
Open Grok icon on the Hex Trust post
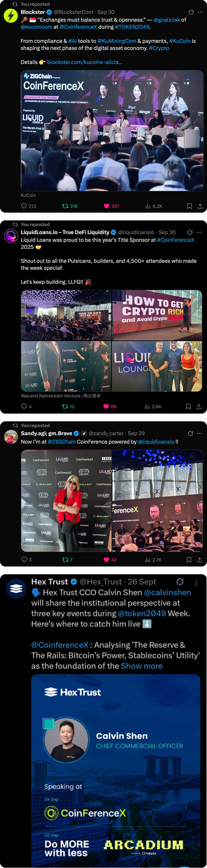point(180,582)
